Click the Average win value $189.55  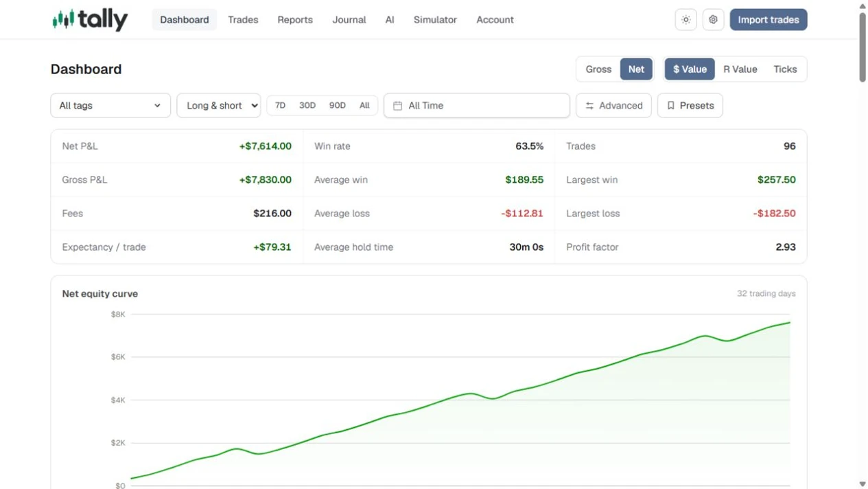(x=524, y=180)
